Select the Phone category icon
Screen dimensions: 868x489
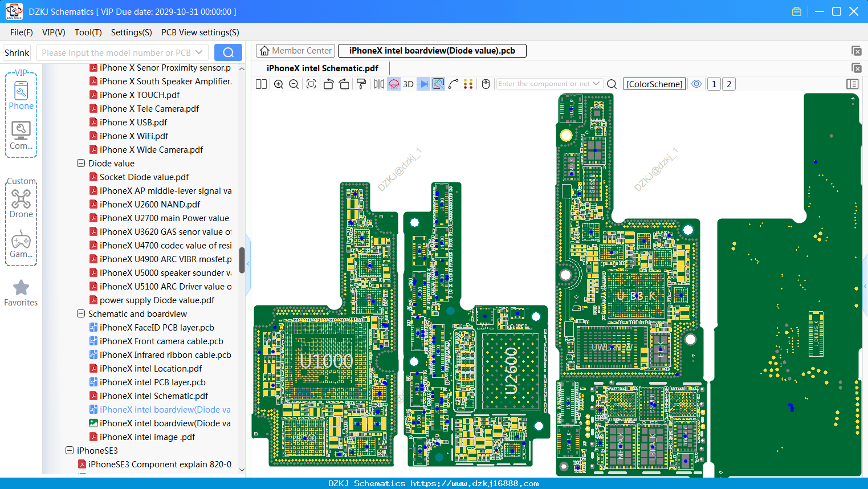point(21,96)
